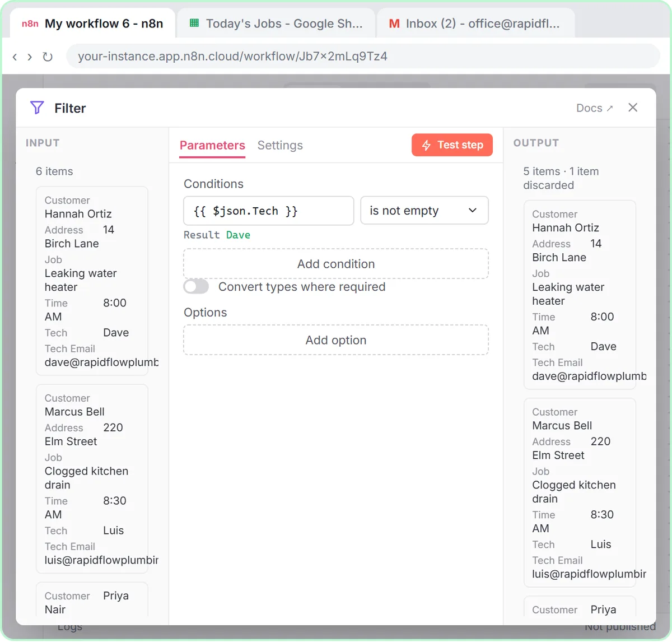Screen dimensions: 672x642
Task: Click the Test step button
Action: pos(452,145)
